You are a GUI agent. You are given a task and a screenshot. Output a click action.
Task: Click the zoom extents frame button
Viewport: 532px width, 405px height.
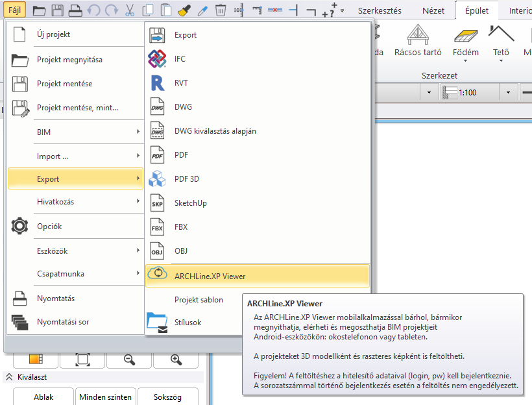pos(82,360)
